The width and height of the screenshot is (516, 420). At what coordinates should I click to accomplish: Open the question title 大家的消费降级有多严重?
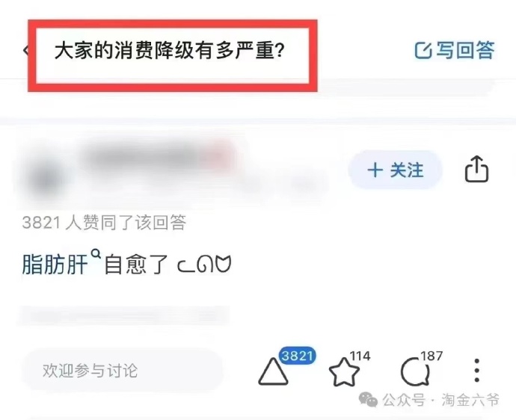click(x=169, y=51)
